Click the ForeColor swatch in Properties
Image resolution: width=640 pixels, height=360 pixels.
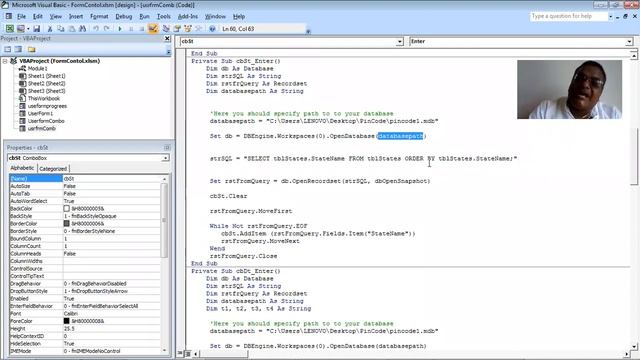67,321
